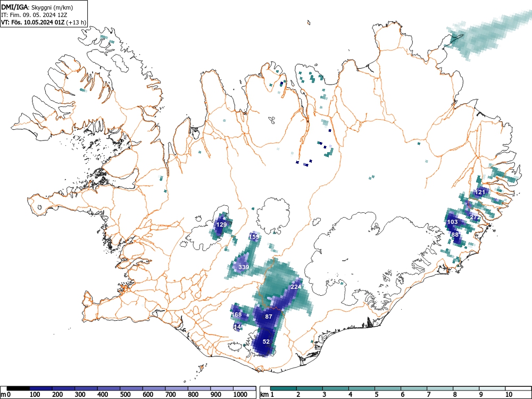Screen dimensions: 532x399
Task: Click the eastern map value 103
Action: coord(452,222)
